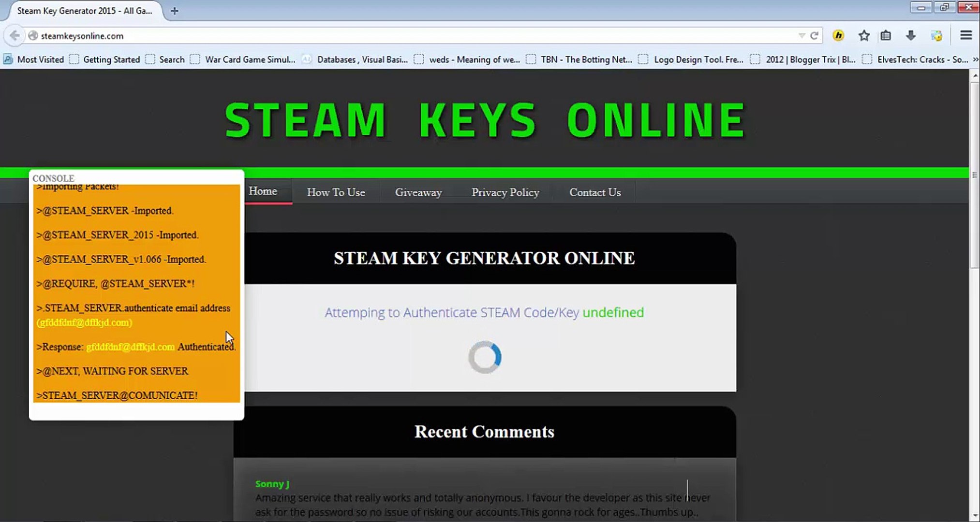Viewport: 980px width, 522px height.
Task: Click '@NEXT, WAITING FOR SERVER' console line
Action: coord(112,371)
